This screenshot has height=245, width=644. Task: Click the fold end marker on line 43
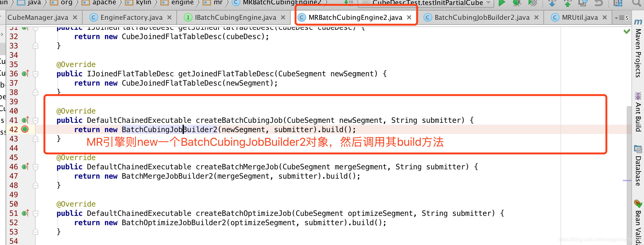click(x=36, y=139)
